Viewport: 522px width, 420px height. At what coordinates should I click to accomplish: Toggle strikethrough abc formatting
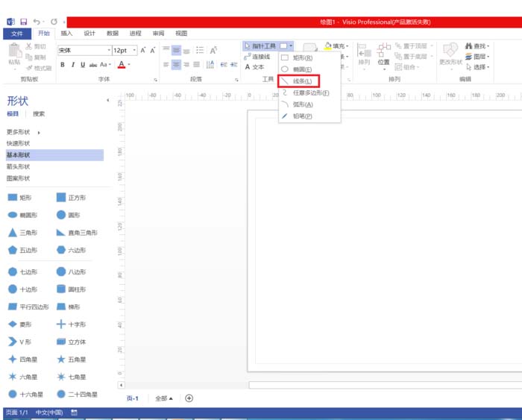click(93, 65)
